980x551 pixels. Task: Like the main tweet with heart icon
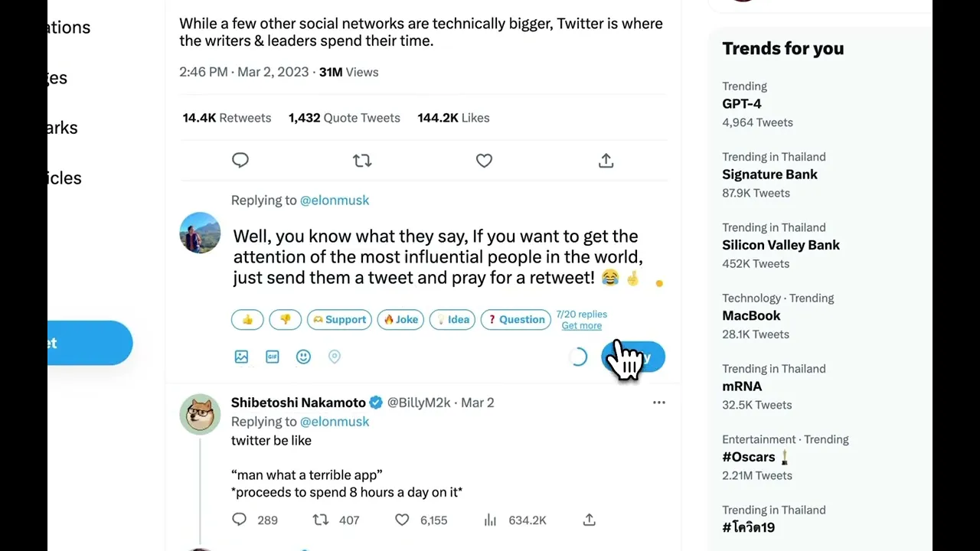tap(484, 161)
